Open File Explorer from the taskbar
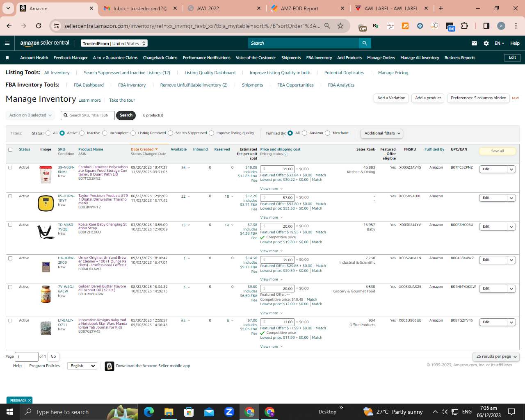 pos(169,412)
